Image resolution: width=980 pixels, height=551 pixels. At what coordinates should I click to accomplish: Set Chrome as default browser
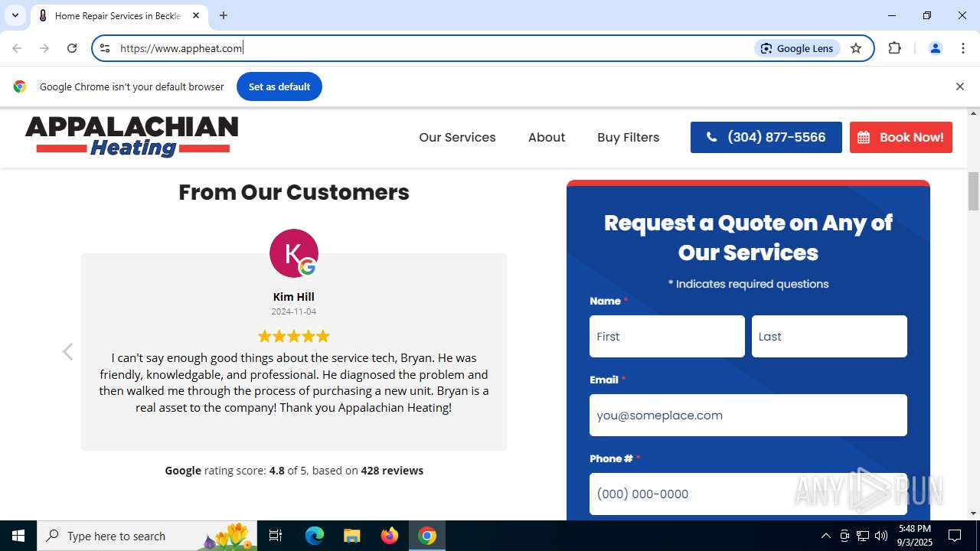pos(279,86)
